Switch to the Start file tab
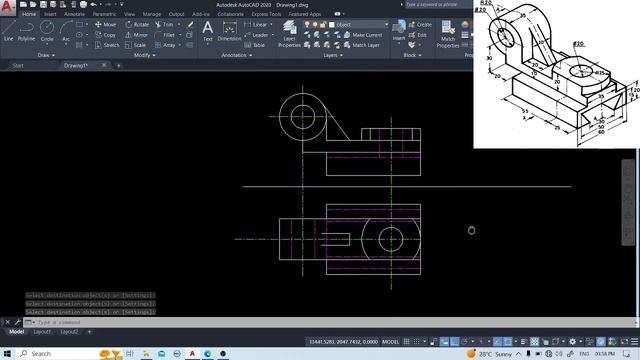 click(18, 65)
